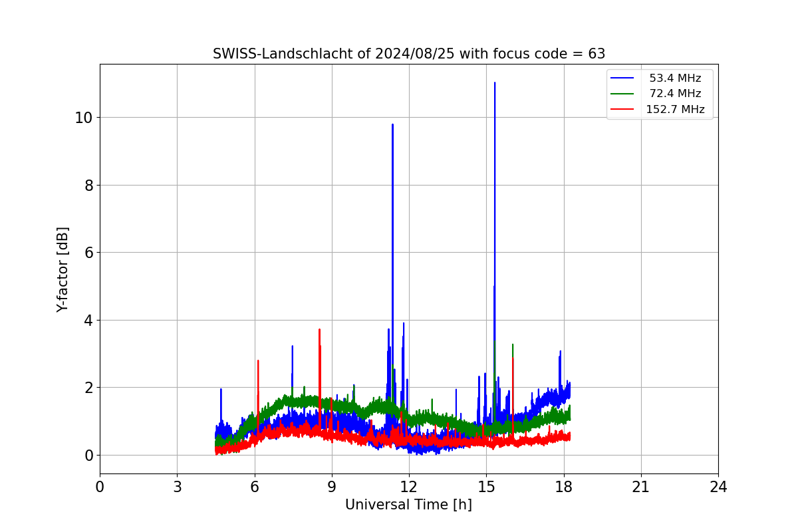Screen dimensions: 798x532
Task: Select the 152.7 MHz legend label
Action: (x=675, y=110)
